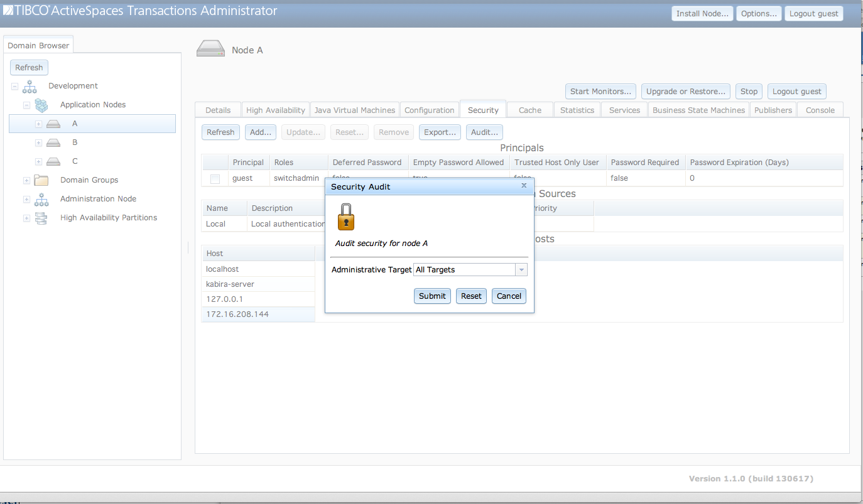The width and height of the screenshot is (863, 504).
Task: Click node B drive icon in tree
Action: click(x=53, y=142)
